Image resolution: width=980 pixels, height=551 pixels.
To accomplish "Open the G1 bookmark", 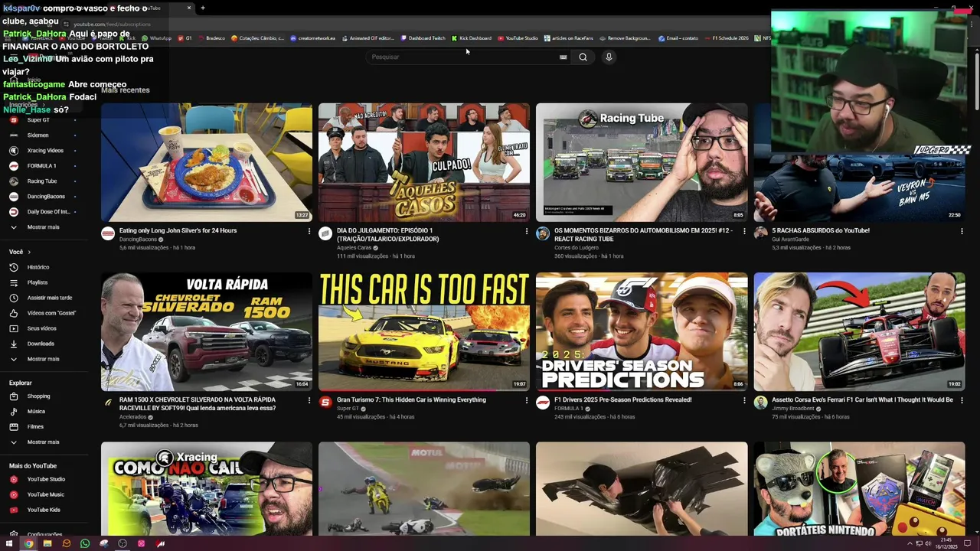I will pyautogui.click(x=185, y=38).
